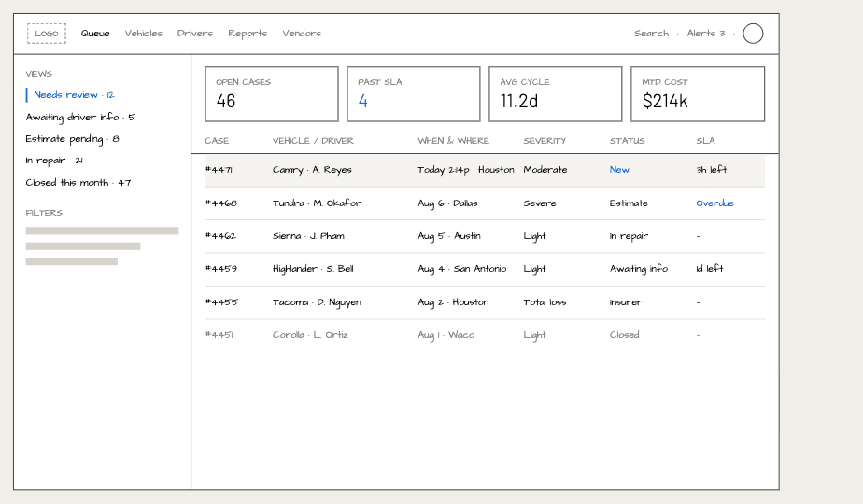Click the Awaiting info status cell
863x504 pixels.
(x=639, y=269)
